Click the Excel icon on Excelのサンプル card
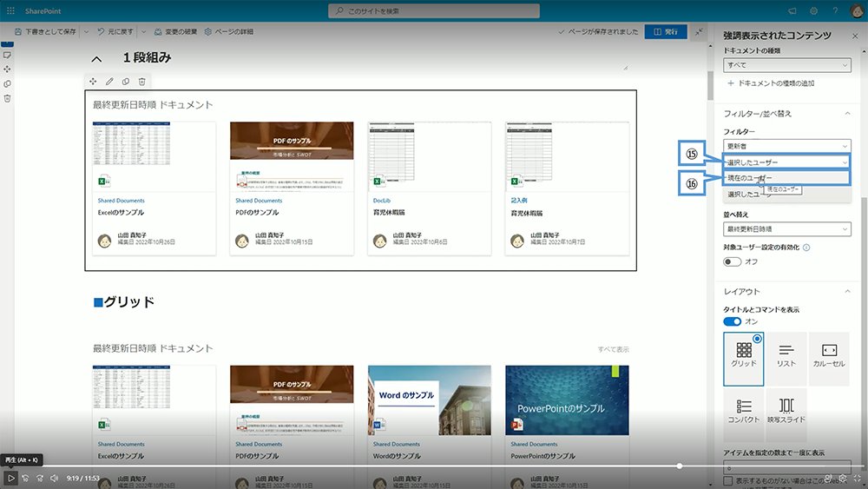Viewport: 868px width, 489px height. pos(104,181)
